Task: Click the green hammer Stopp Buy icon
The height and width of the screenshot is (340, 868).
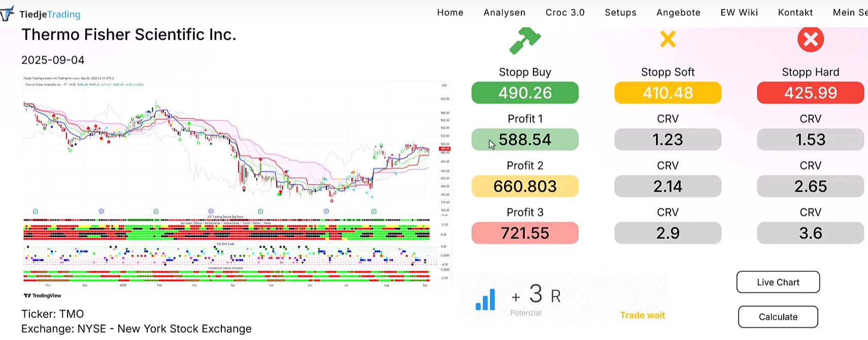Action: [x=525, y=40]
